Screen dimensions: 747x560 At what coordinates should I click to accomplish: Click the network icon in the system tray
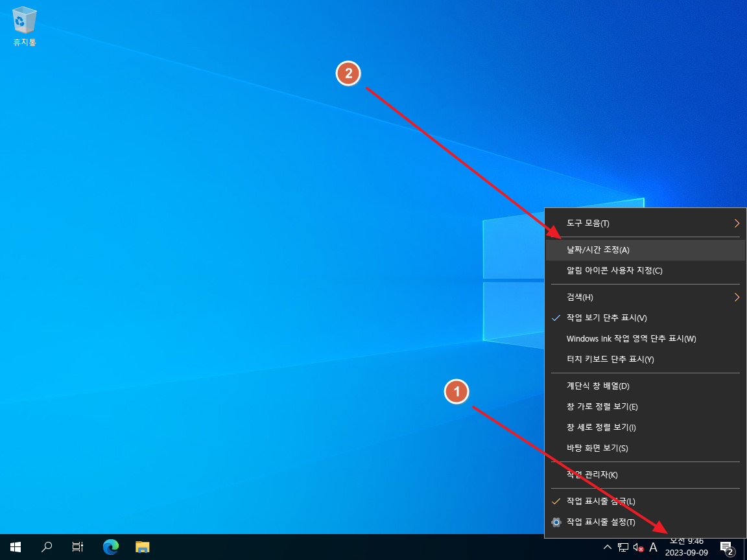point(622,548)
